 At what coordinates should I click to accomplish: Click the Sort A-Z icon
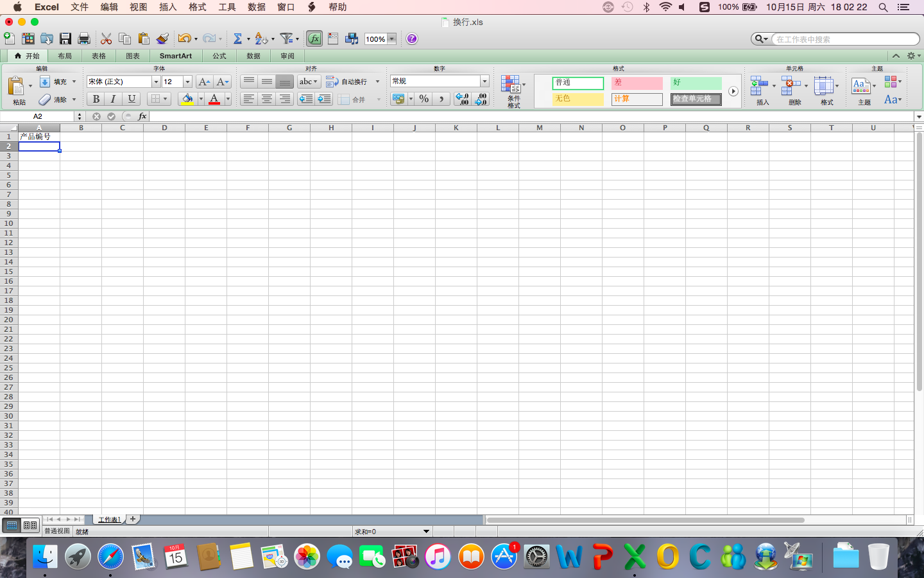[261, 39]
